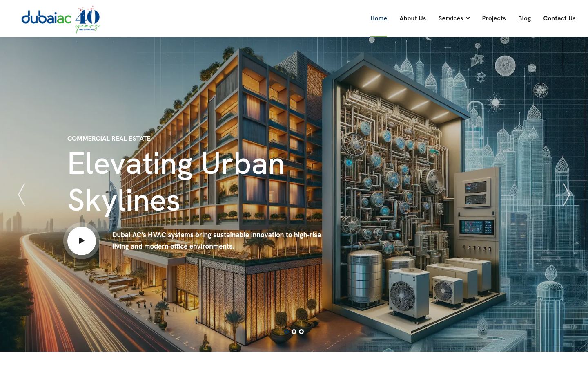
Task: Go to the previous hero slide arrow
Action: pos(22,195)
